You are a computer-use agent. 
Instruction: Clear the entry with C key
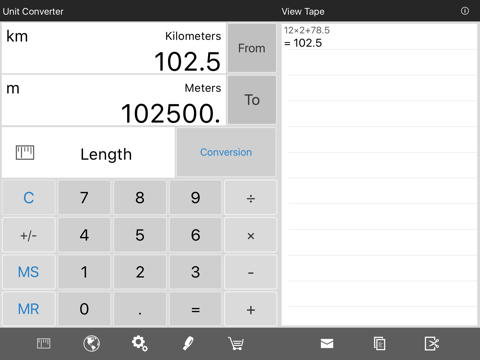29,197
